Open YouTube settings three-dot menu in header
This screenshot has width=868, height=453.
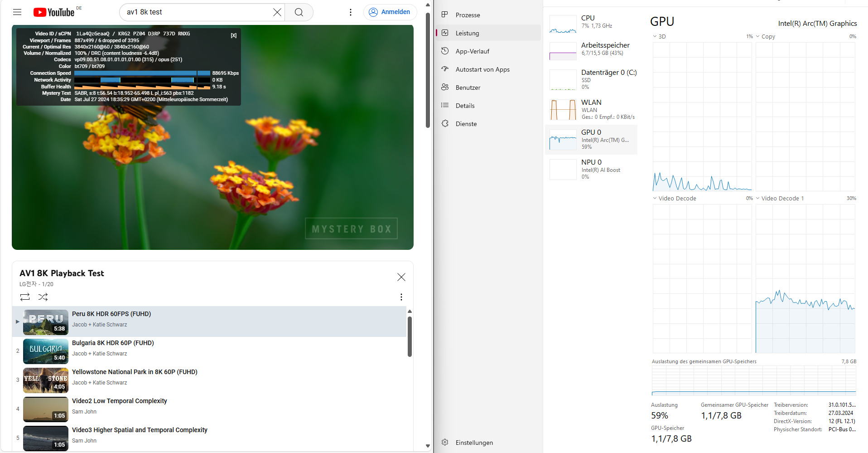350,12
